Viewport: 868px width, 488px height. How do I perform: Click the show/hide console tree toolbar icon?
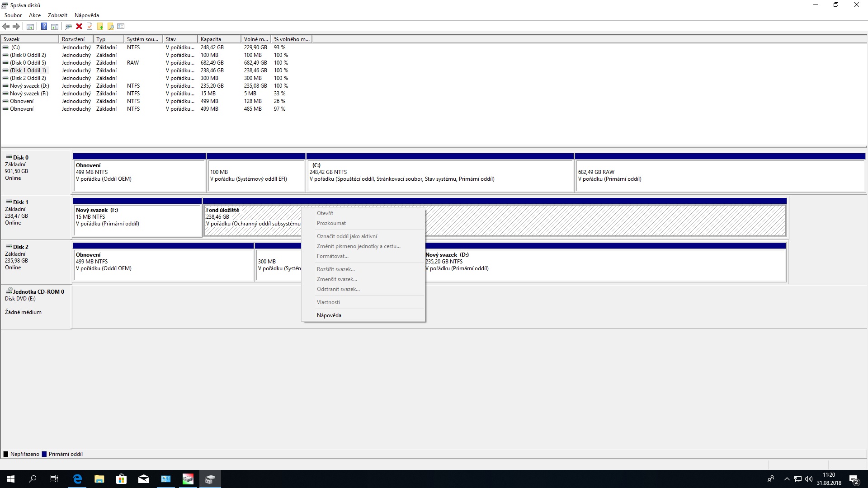pos(30,26)
